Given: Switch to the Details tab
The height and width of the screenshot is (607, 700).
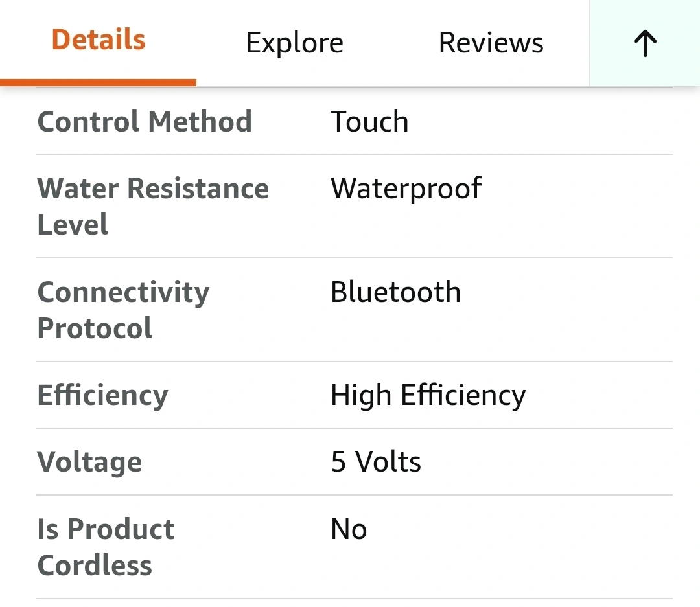Looking at the screenshot, I should click(99, 40).
